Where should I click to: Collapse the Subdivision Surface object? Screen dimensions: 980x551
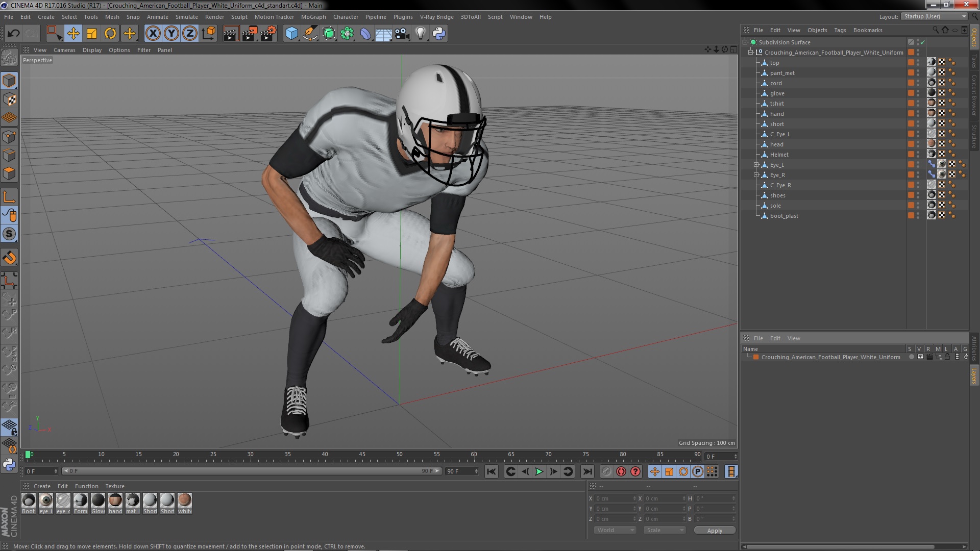745,42
